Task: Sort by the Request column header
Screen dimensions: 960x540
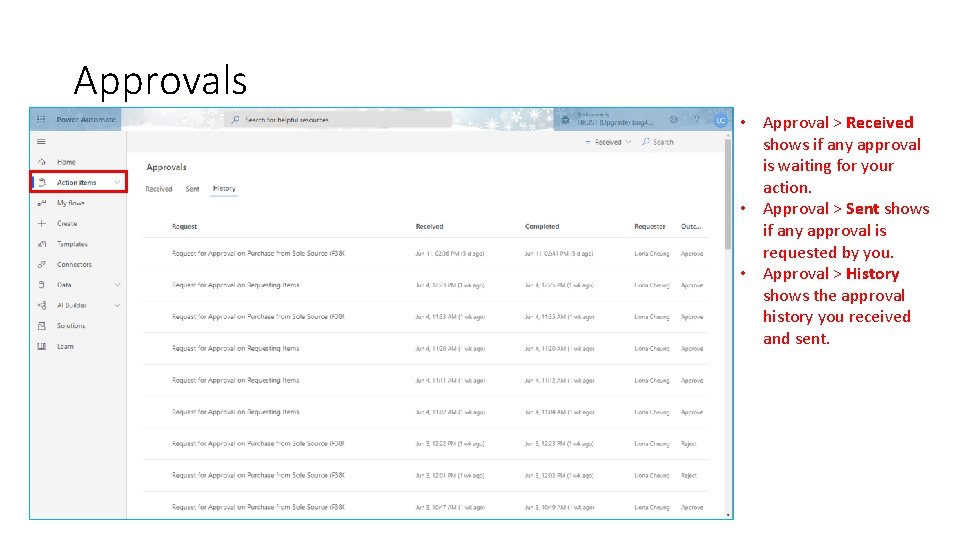Action: pos(184,227)
